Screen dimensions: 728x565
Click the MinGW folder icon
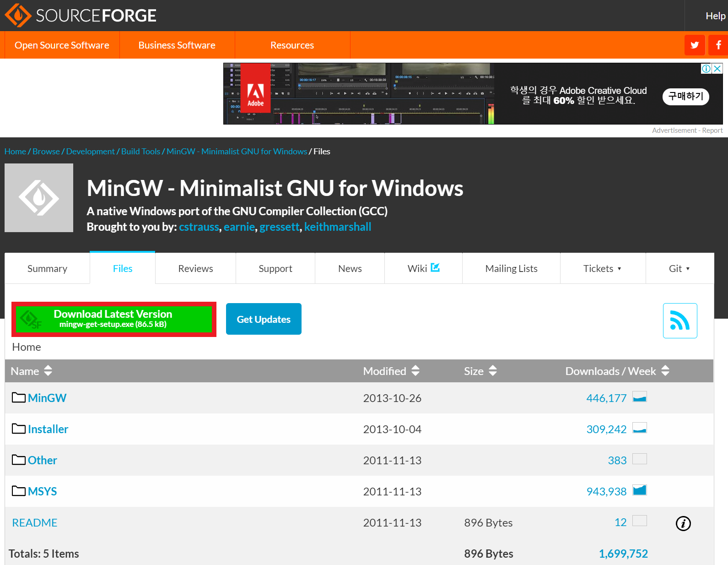pyautogui.click(x=19, y=397)
